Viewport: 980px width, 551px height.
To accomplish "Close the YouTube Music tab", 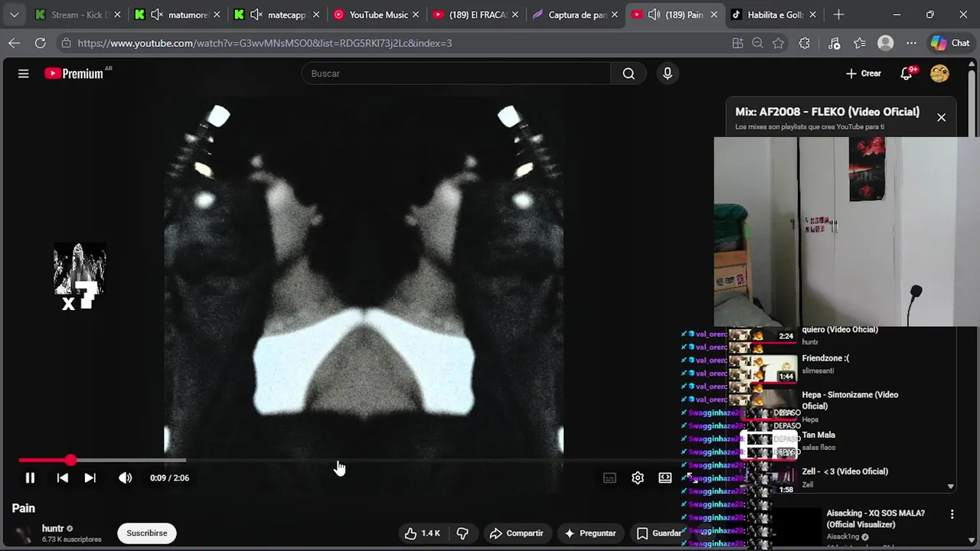I will click(x=415, y=15).
